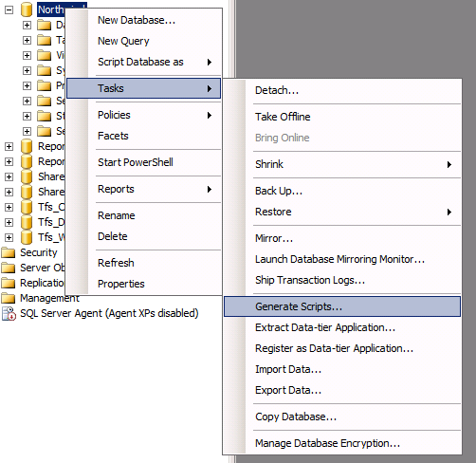The height and width of the screenshot is (463, 476).
Task: Expand the Tfs_D database node
Action: point(9,222)
